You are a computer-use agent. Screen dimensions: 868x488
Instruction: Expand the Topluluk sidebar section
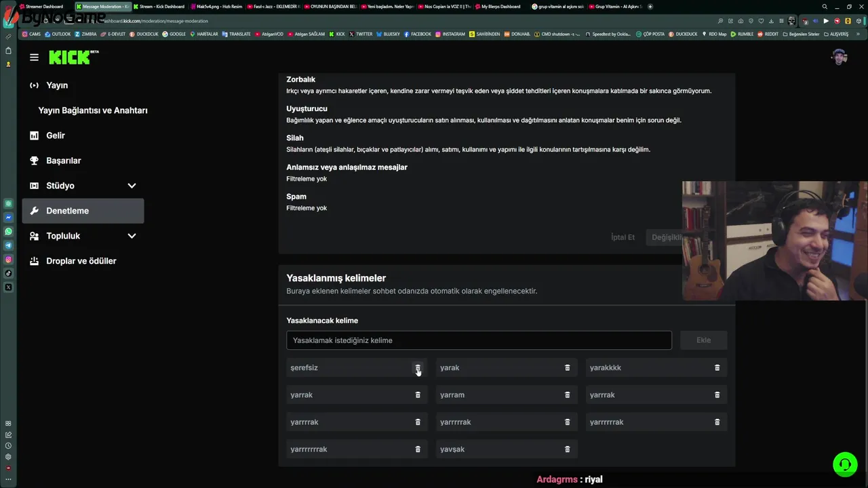tap(132, 236)
